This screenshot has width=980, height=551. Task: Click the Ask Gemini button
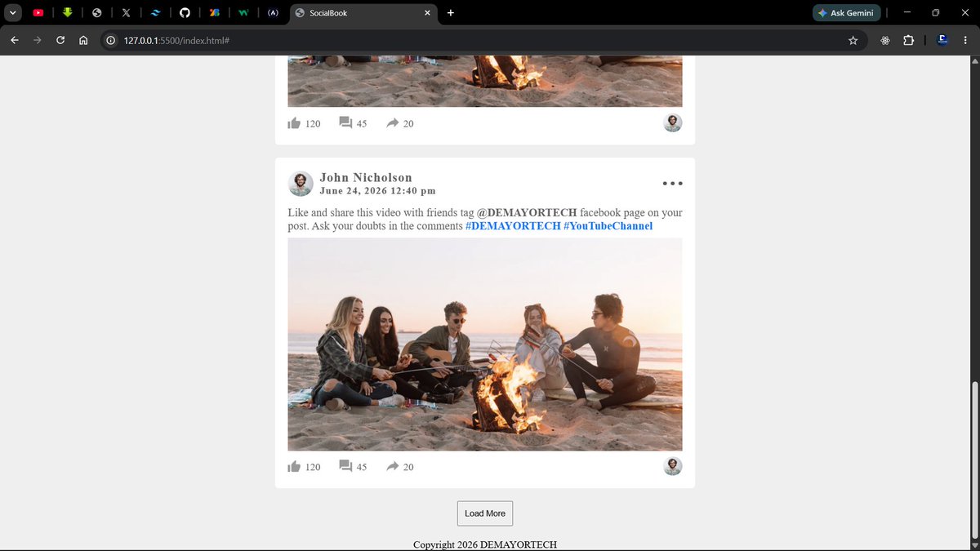point(846,13)
